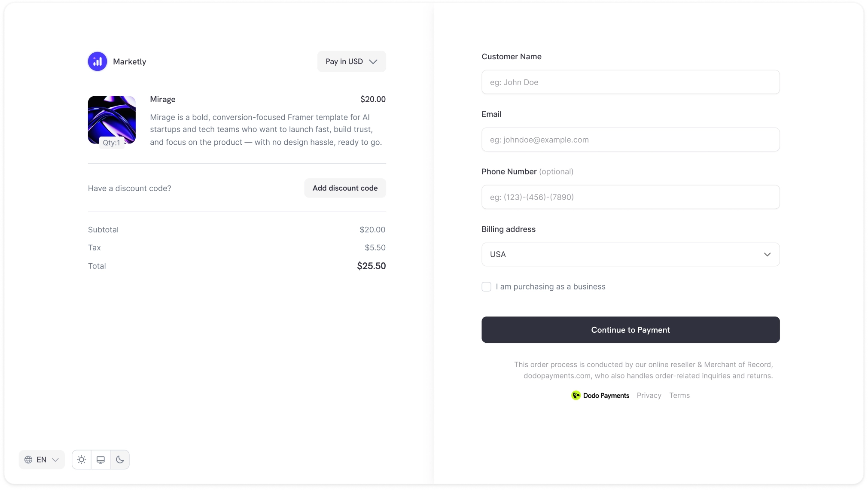The height and width of the screenshot is (490, 868).
Task: Switch to dark theme via the moon icon
Action: point(120,459)
